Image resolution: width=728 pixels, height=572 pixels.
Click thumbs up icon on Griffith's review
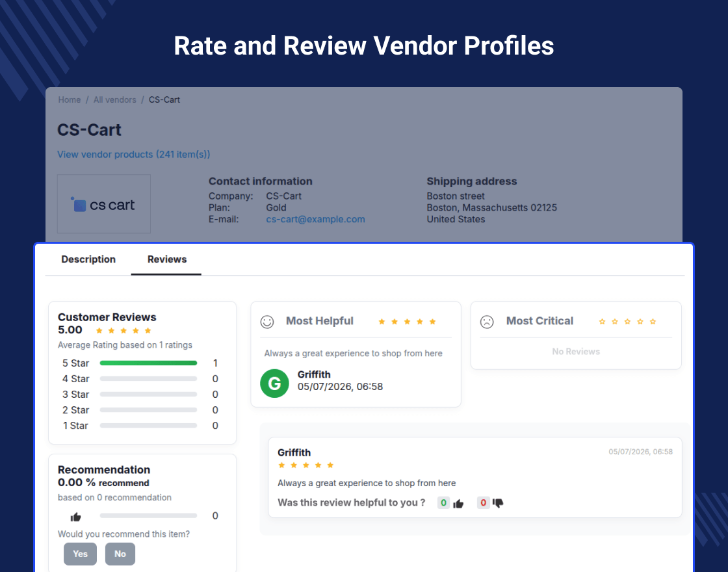coord(458,503)
